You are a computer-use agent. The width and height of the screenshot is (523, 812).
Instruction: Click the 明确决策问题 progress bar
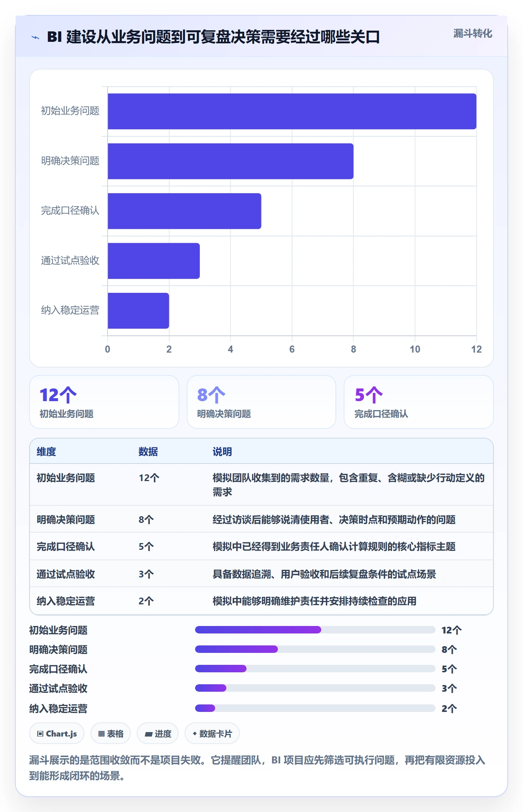tap(315, 649)
